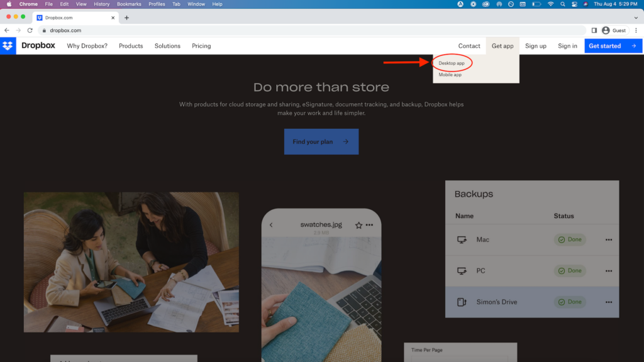Click the Dropbox wordmark
644x362 pixels.
click(38, 45)
